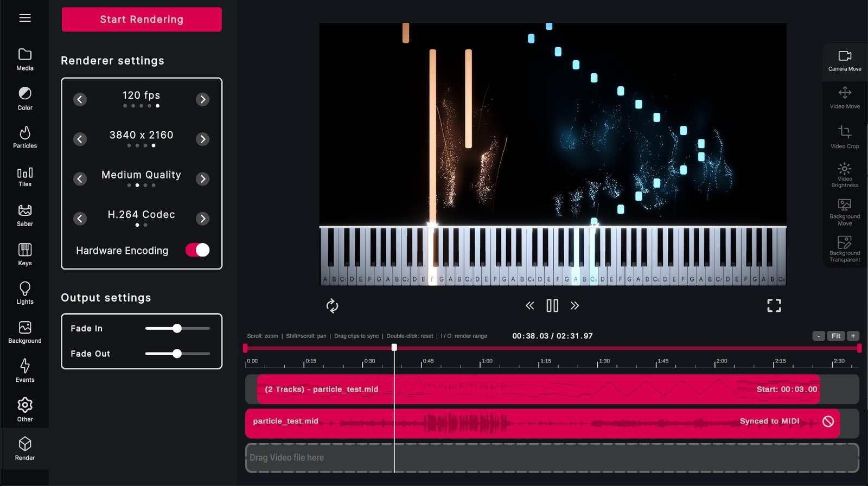Adjust Video Brightness tool

click(x=845, y=175)
